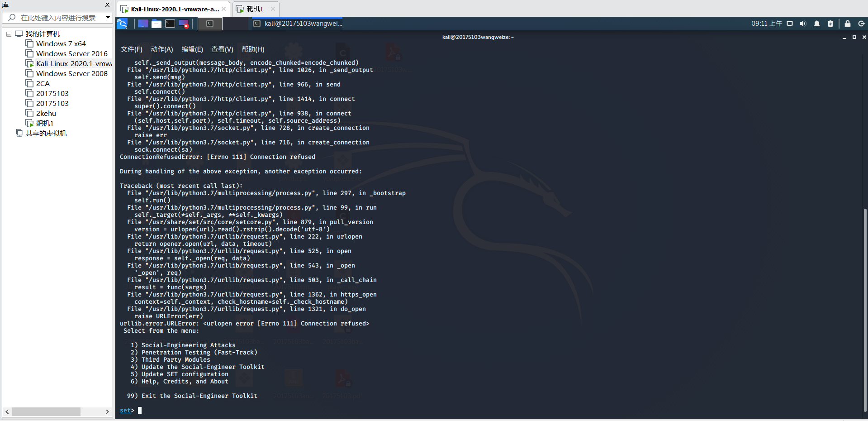Viewport: 868px width, 421px height.
Task: Minimize the terminal window
Action: tap(844, 37)
